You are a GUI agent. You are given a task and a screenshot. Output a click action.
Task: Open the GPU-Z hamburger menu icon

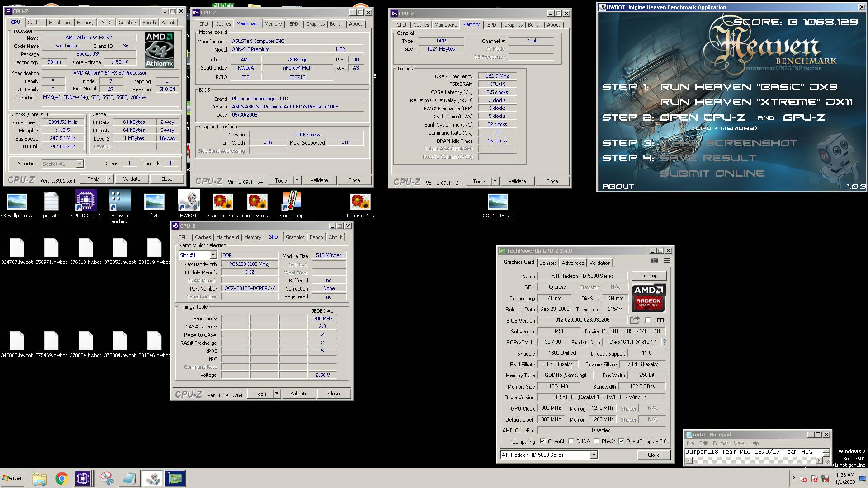coord(667,261)
